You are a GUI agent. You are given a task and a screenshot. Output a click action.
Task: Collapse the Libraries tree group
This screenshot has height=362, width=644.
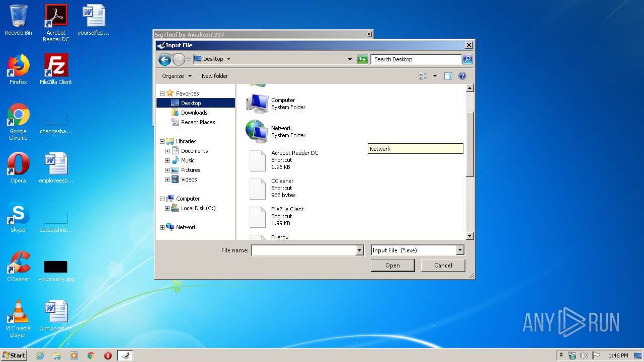(x=162, y=141)
